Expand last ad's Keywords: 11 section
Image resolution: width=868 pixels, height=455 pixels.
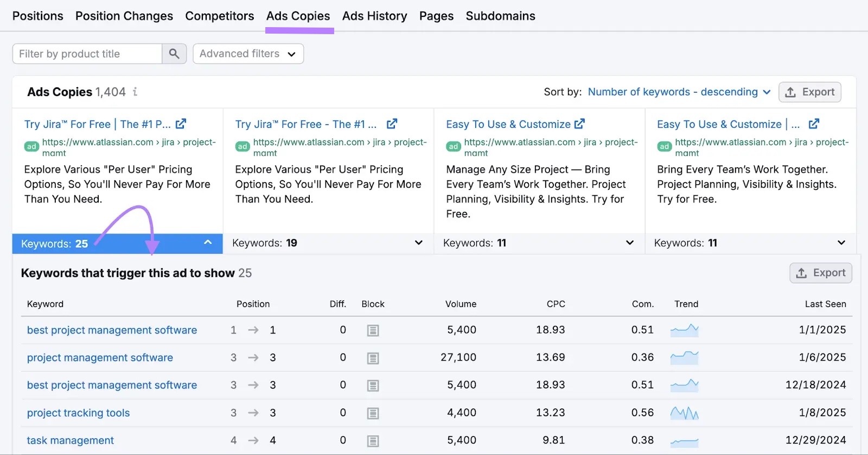841,243
